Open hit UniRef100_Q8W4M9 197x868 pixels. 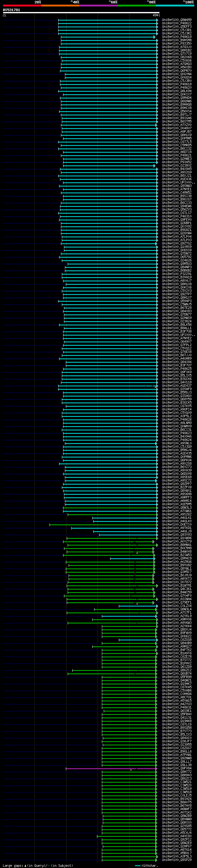point(177,20)
